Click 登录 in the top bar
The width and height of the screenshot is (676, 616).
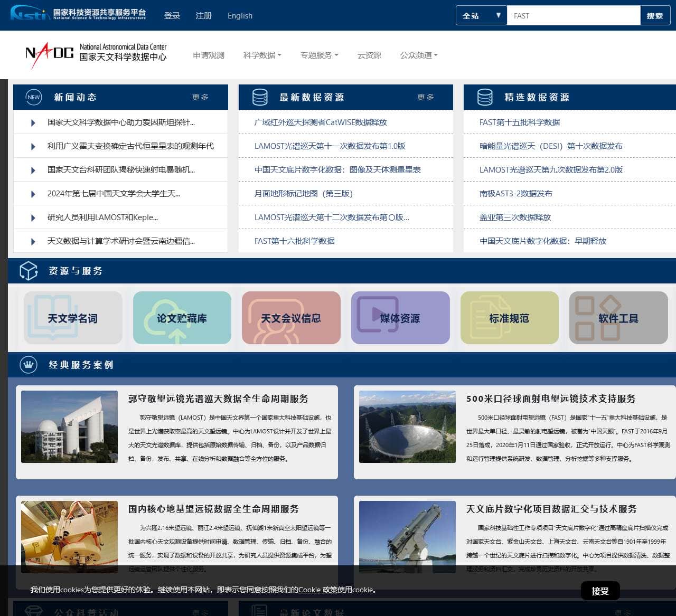tap(172, 16)
